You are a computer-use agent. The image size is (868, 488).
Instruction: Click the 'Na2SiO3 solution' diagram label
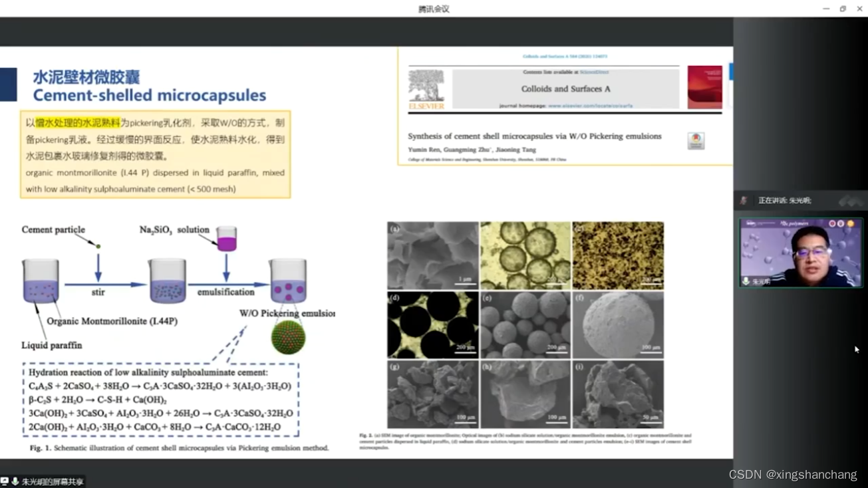(x=174, y=230)
